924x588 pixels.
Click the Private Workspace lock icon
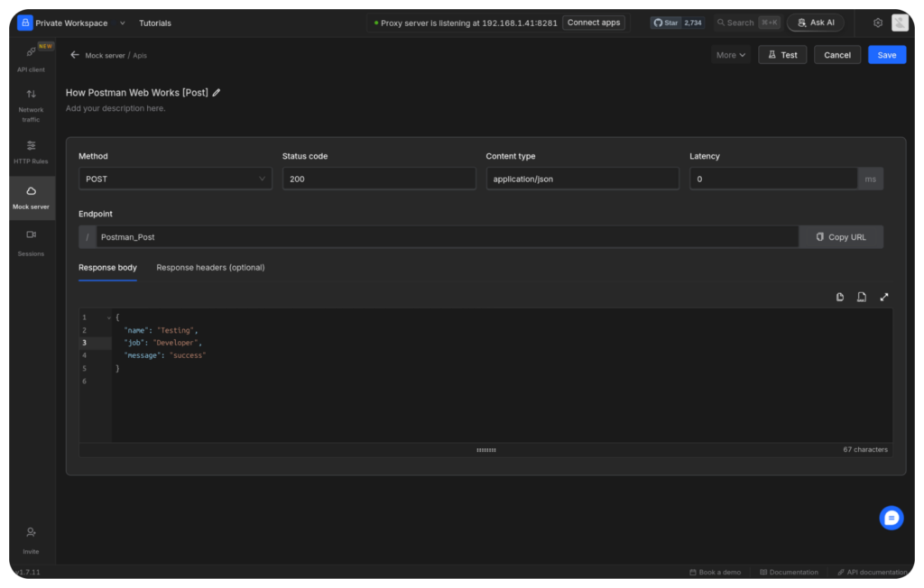point(24,23)
